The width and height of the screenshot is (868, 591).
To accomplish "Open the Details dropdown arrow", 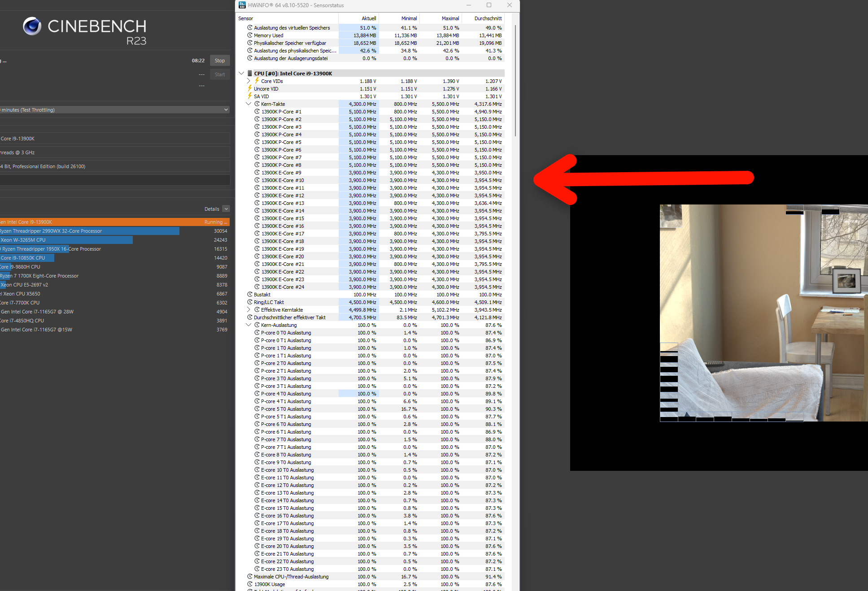I will coord(226,209).
